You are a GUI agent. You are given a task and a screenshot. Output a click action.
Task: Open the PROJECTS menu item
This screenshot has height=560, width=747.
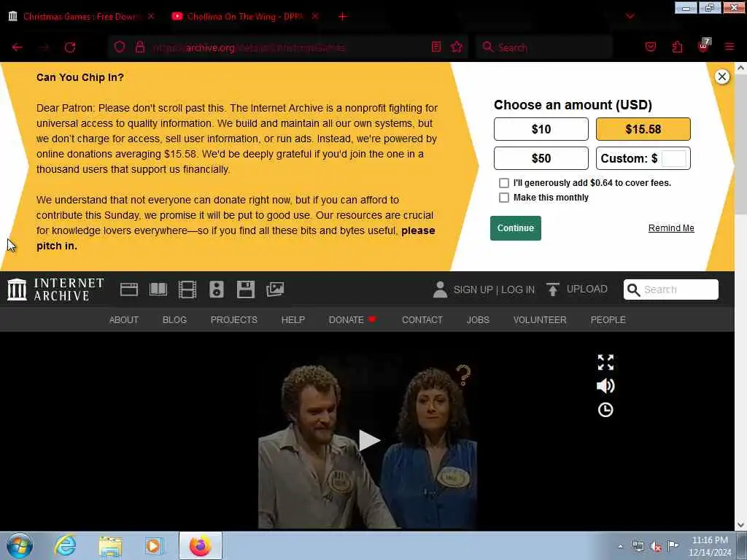(x=234, y=320)
